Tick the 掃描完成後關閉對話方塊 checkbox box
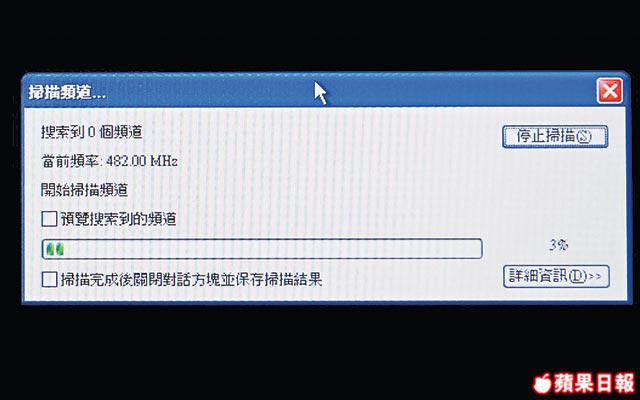This screenshot has width=640, height=400. point(49,280)
